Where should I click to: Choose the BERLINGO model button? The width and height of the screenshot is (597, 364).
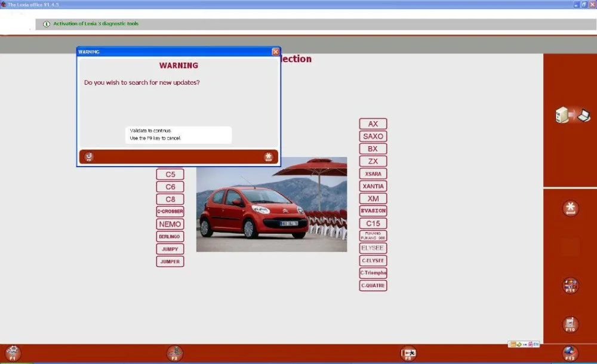click(170, 236)
